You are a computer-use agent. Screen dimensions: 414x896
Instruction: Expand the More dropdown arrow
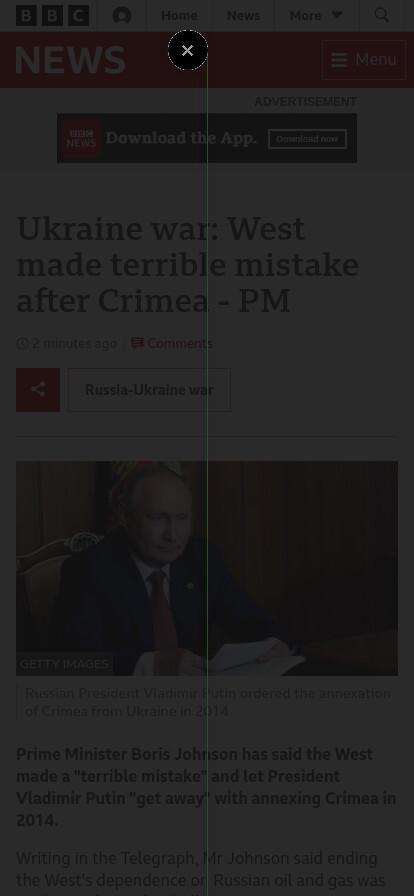pyautogui.click(x=337, y=15)
